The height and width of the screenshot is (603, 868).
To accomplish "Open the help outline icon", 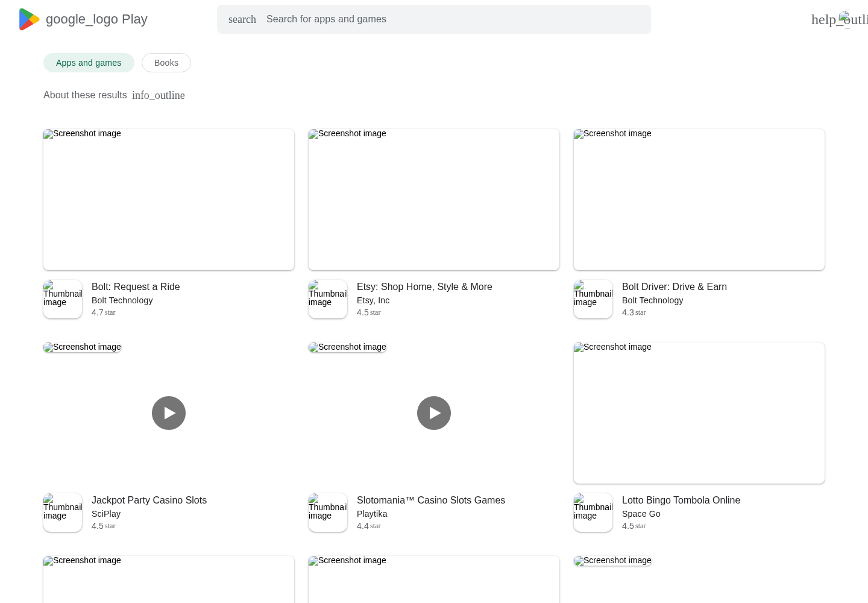I will 840,19.
